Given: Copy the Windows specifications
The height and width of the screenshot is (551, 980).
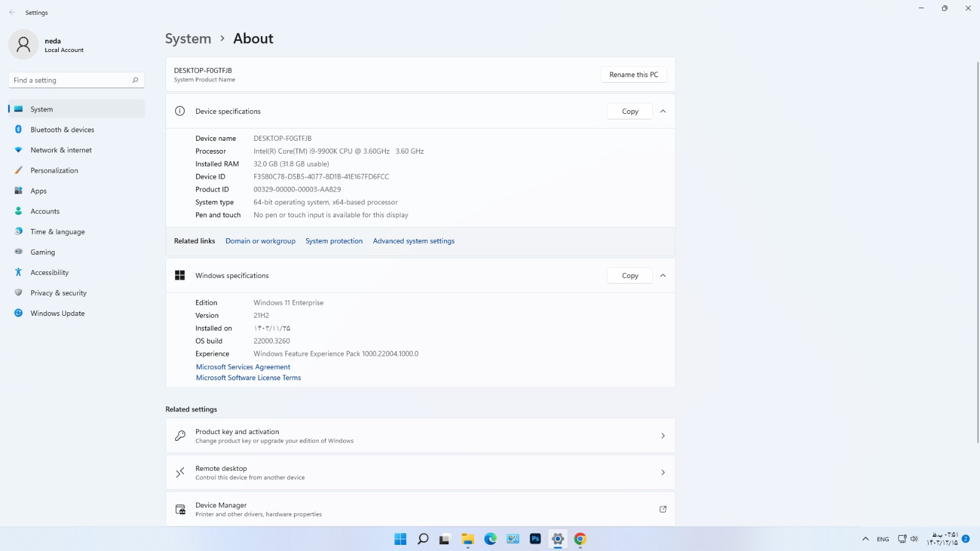Looking at the screenshot, I should pyautogui.click(x=630, y=275).
